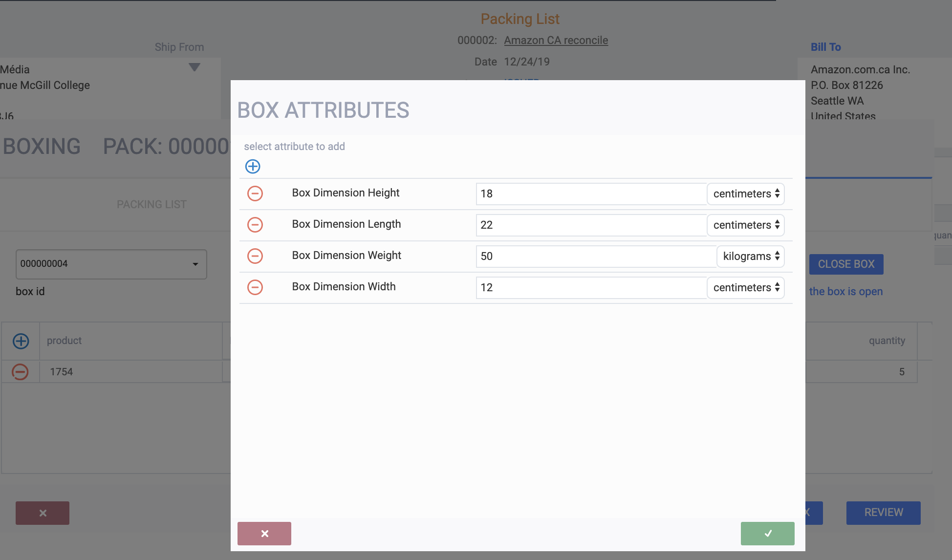Open Height unit centimeters dropdown
This screenshot has width=952, height=560.
click(x=746, y=194)
